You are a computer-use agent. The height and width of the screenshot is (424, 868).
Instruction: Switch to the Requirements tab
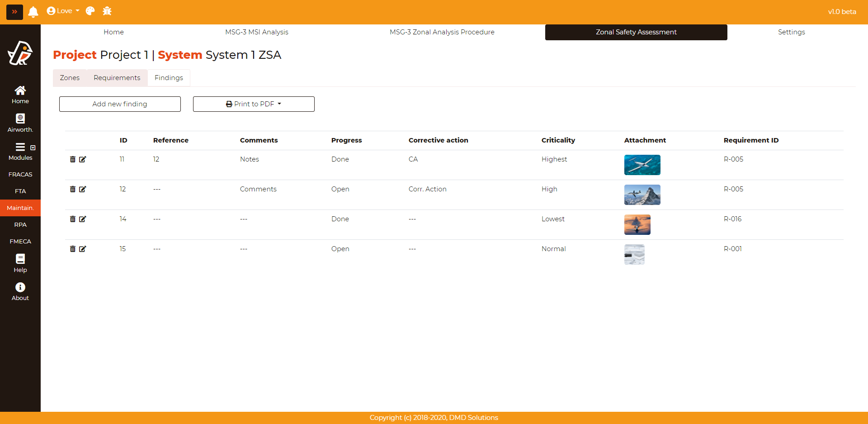coord(117,78)
